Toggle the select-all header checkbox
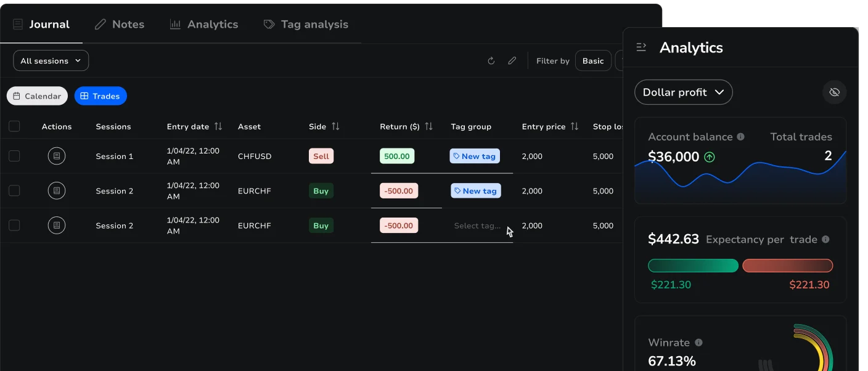 point(14,126)
